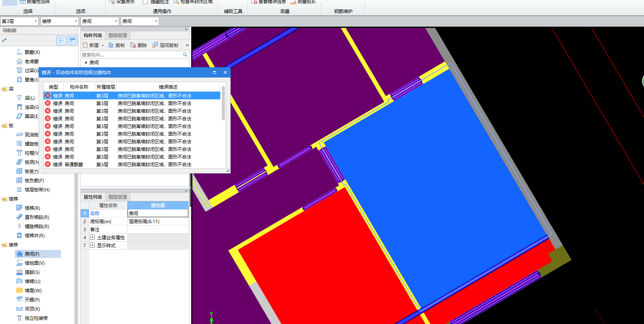Open the 新建 dropdown arrow
This screenshot has height=324, width=644.
[x=102, y=45]
